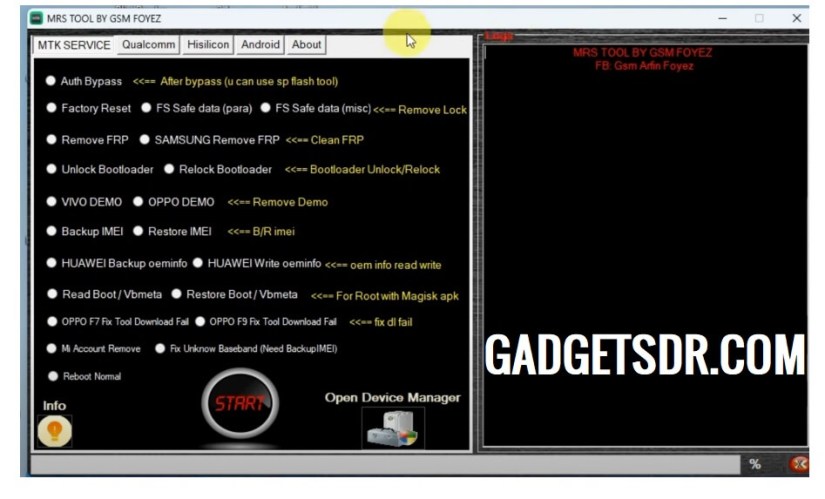Open Device Manager via computer icon

[x=393, y=429]
